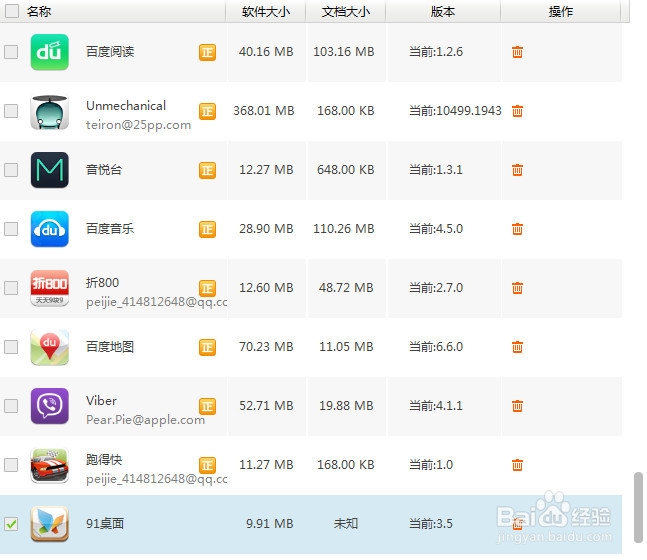Viewport: 647px width, 560px height.
Task: Sort by the 版本 column header
Action: (x=443, y=12)
